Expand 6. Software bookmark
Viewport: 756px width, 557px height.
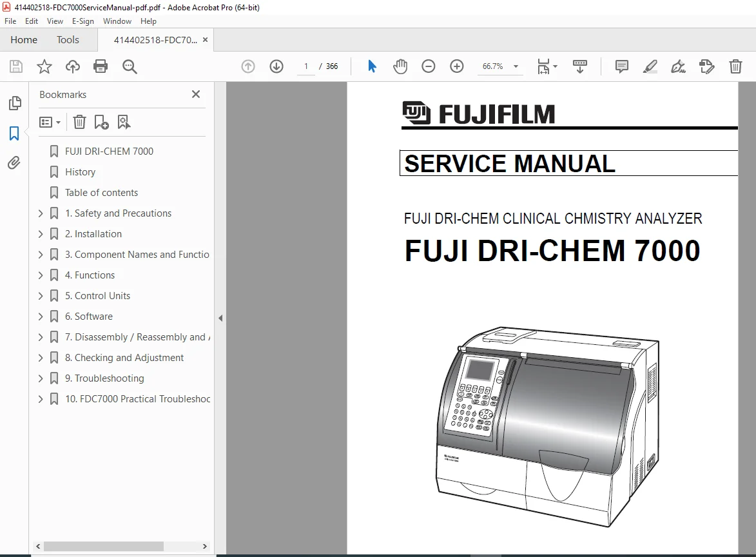[41, 317]
